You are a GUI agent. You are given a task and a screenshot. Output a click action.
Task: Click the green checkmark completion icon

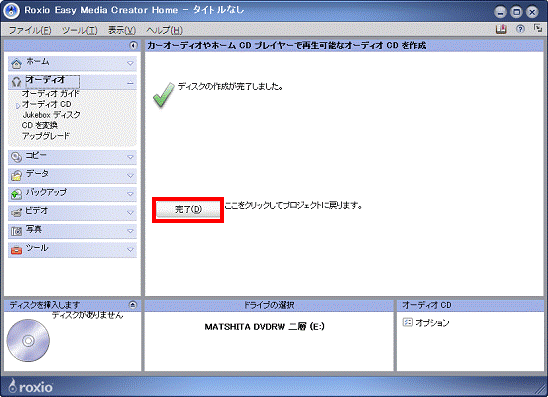[164, 95]
